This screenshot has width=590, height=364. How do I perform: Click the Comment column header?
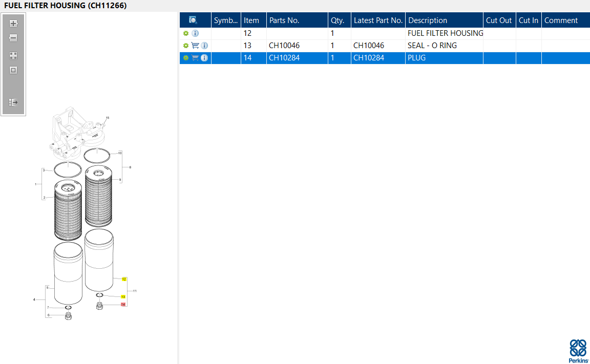(x=565, y=20)
